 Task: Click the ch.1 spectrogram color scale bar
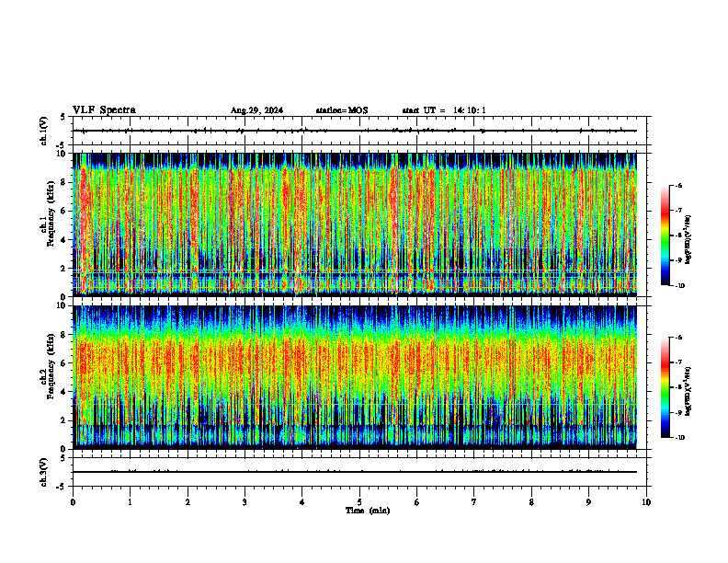[x=665, y=236]
